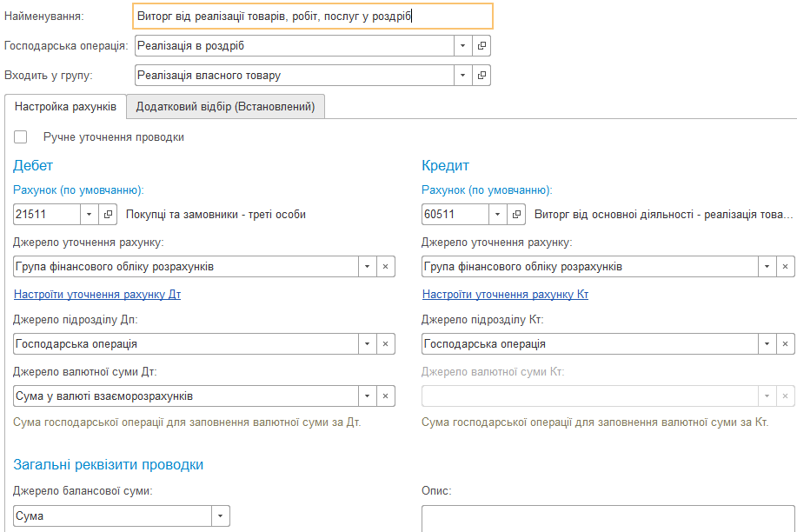Select the Настройка рахунків tab
The width and height of the screenshot is (797, 532).
[65, 107]
